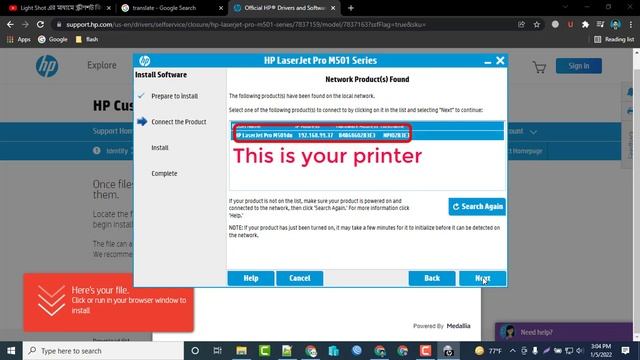Viewport: 640px width, 360px height.
Task: Open the Need help chat widget
Action: point(564,332)
